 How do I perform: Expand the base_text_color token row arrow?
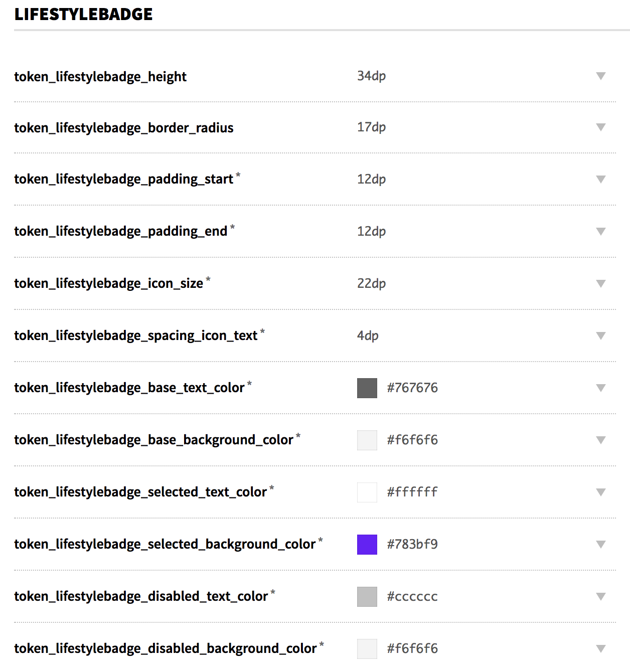[x=600, y=388]
